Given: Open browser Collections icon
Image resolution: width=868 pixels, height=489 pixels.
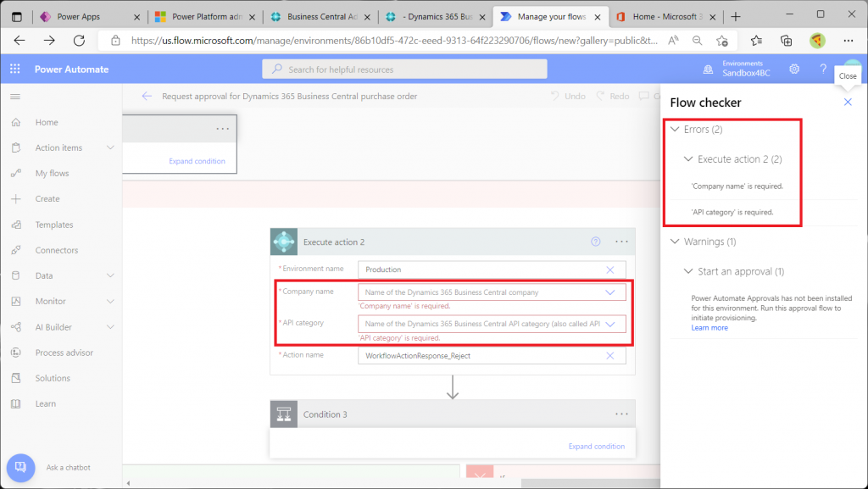Looking at the screenshot, I should (x=786, y=41).
